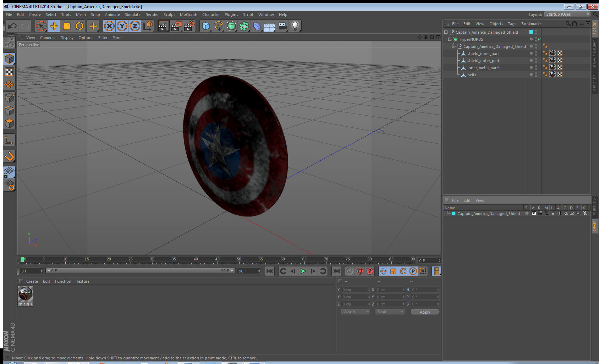Image resolution: width=599 pixels, height=364 pixels.
Task: Open the MoGraph menu
Action: [188, 15]
